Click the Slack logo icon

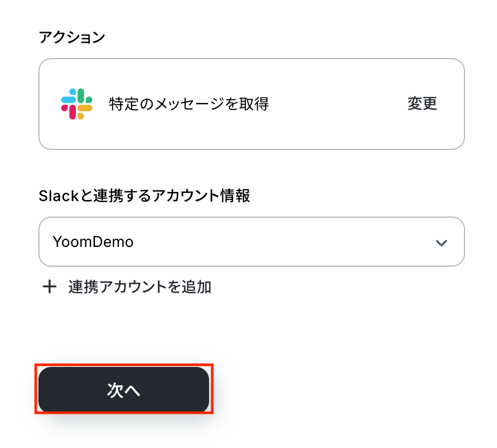pyautogui.click(x=77, y=104)
